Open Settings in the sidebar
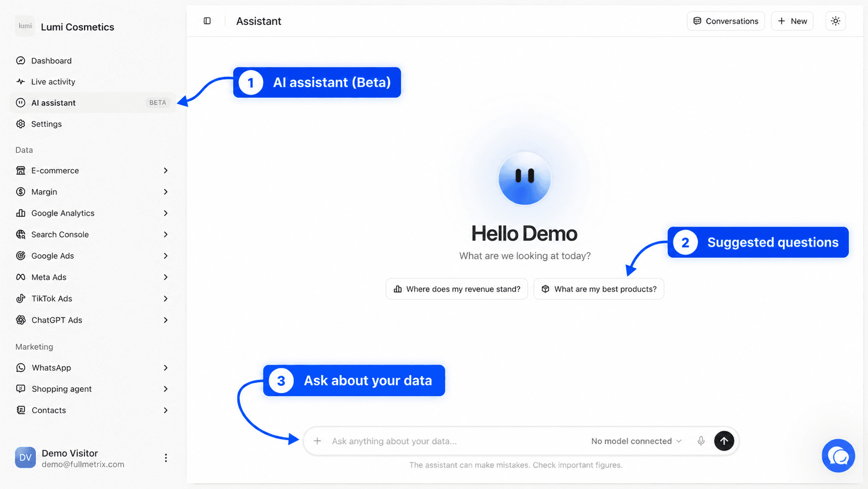 (x=93, y=124)
